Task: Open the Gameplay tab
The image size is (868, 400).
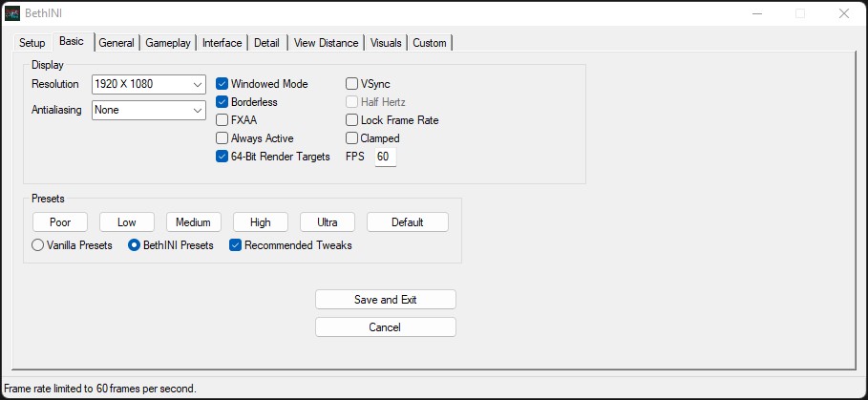Action: [169, 43]
